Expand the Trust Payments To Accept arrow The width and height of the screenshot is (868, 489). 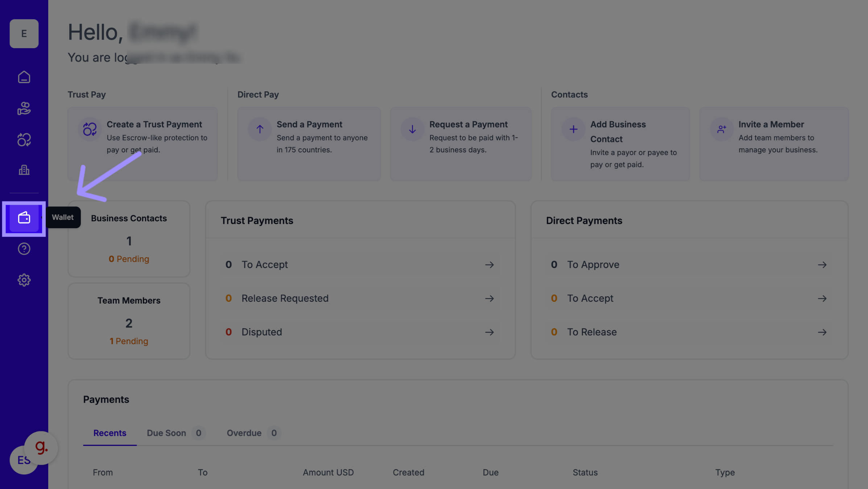coord(489,265)
